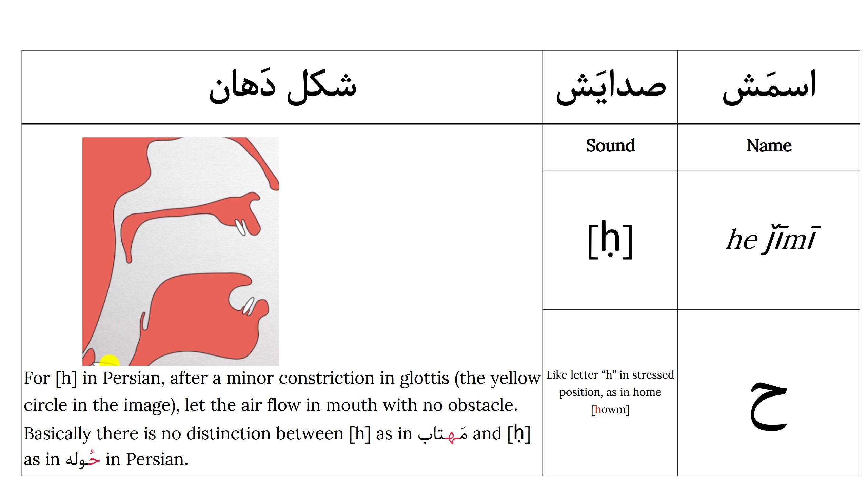Screen dimensions: 868x488
Task: Click the "Like letter h in stressed" text
Action: (x=610, y=375)
